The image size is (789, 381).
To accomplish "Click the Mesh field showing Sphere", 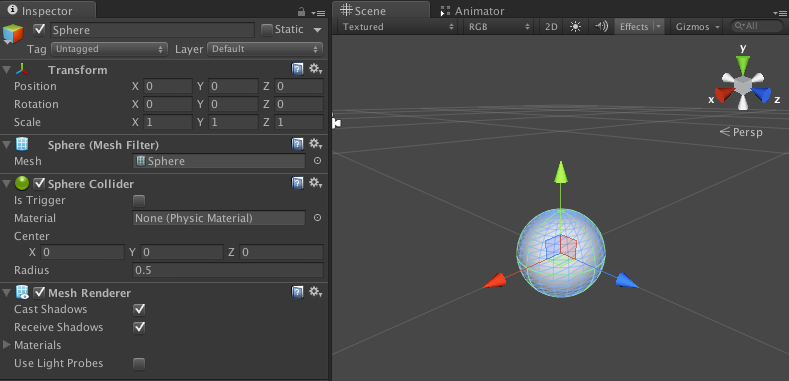I will (219, 161).
